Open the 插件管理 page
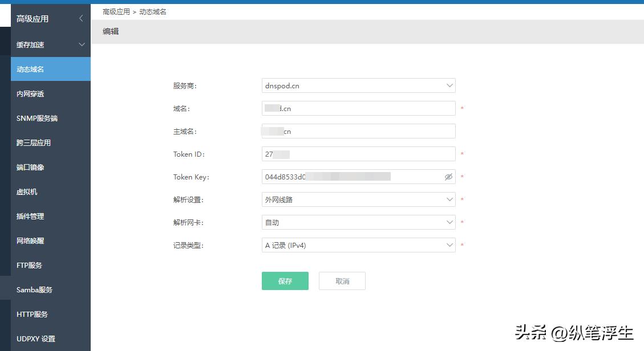The image size is (644, 351). (x=30, y=216)
